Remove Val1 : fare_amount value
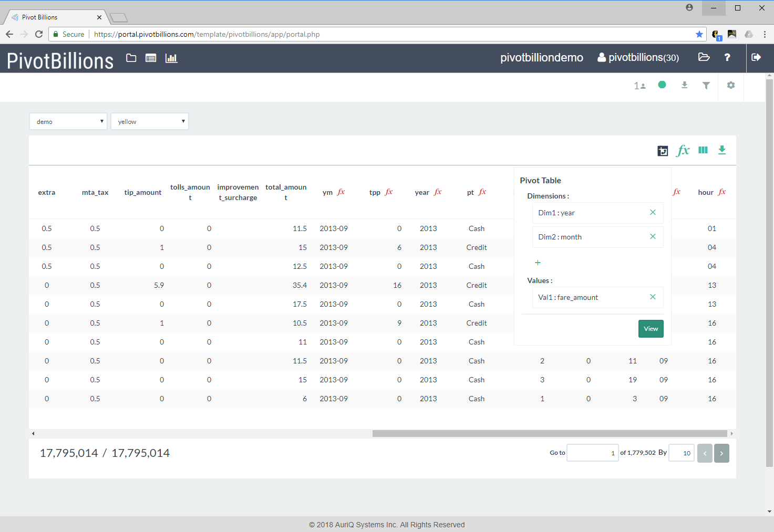Viewport: 774px width, 532px height. coord(653,297)
